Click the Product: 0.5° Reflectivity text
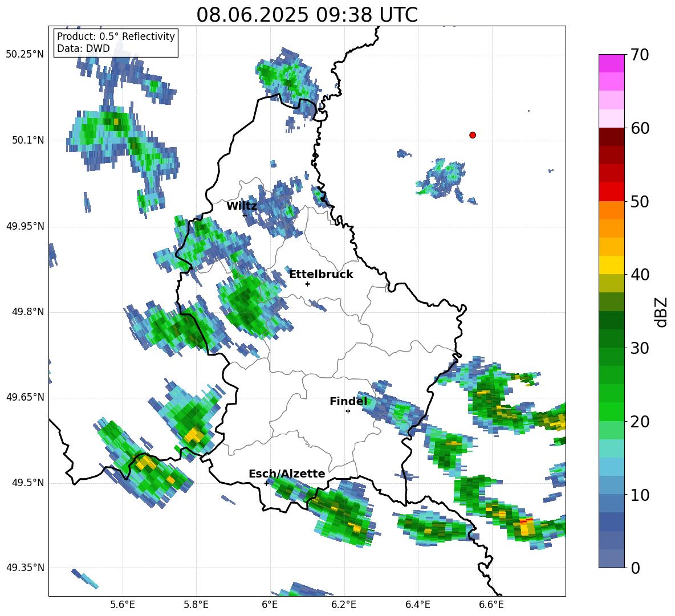Viewport: 675px width, 616px height. pyautogui.click(x=116, y=36)
